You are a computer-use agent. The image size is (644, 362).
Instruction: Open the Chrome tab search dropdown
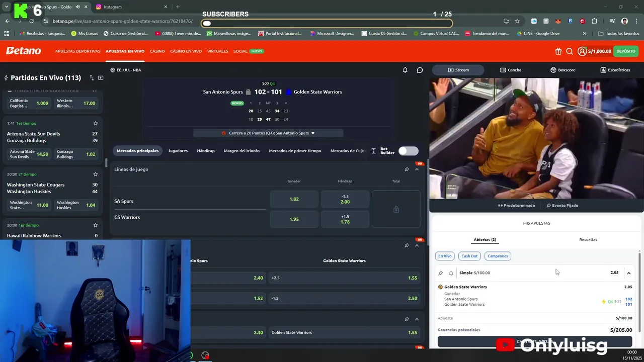7,7
